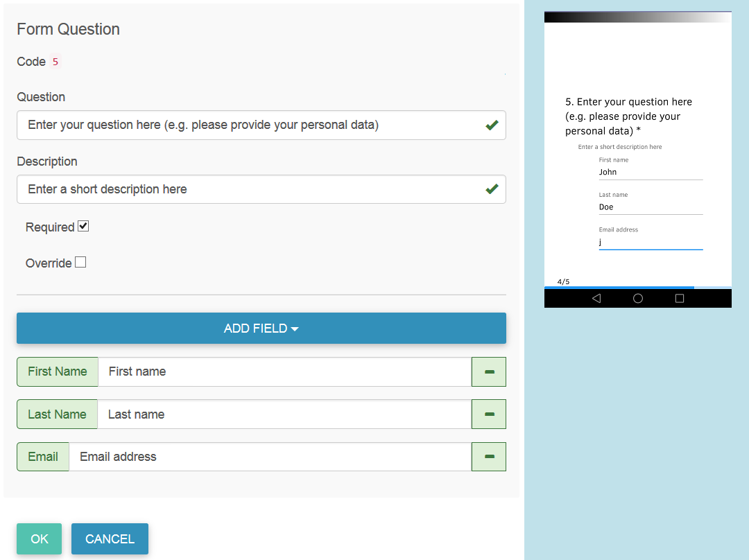Focus the Question text input
Screen dimensions: 749x560
[261, 125]
